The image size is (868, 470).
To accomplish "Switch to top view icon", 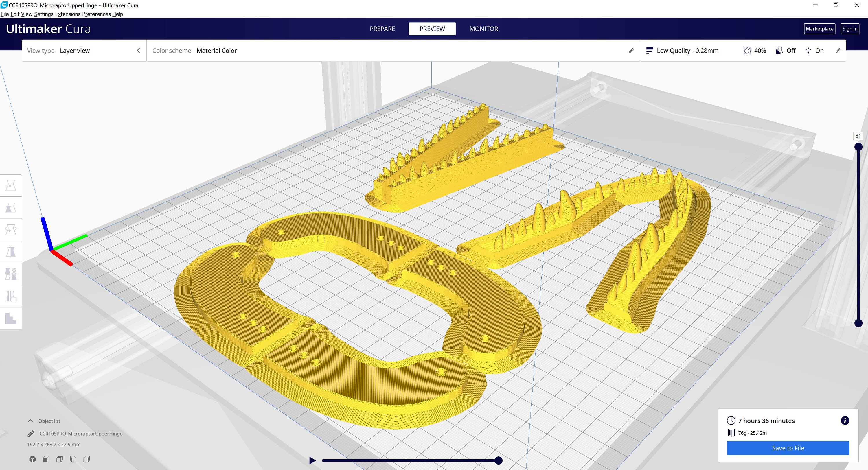I will [x=60, y=459].
